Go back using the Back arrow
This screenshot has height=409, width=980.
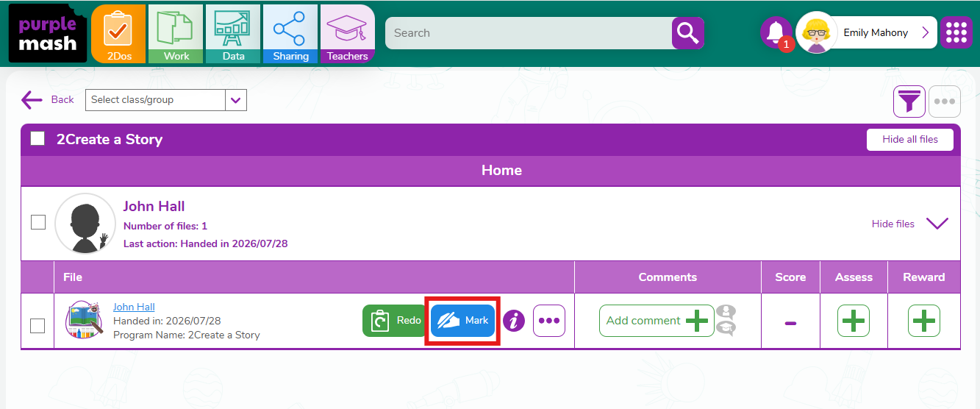pos(48,100)
